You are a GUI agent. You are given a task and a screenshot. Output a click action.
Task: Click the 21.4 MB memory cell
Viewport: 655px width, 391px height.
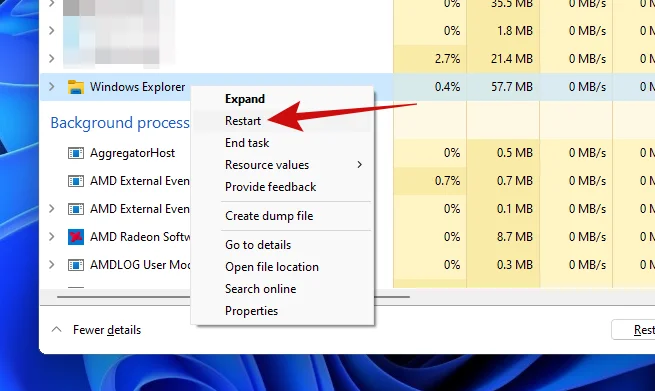click(x=503, y=58)
